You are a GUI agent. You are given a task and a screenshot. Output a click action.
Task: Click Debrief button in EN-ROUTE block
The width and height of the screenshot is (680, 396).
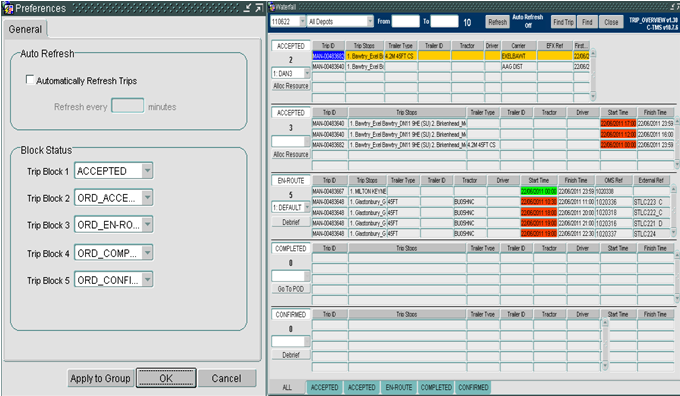pyautogui.click(x=291, y=222)
